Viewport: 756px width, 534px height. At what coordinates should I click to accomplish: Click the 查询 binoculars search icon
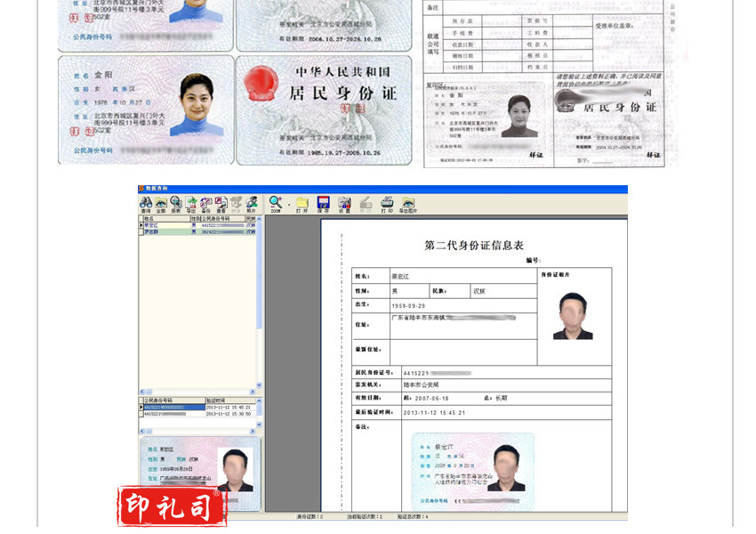click(145, 204)
